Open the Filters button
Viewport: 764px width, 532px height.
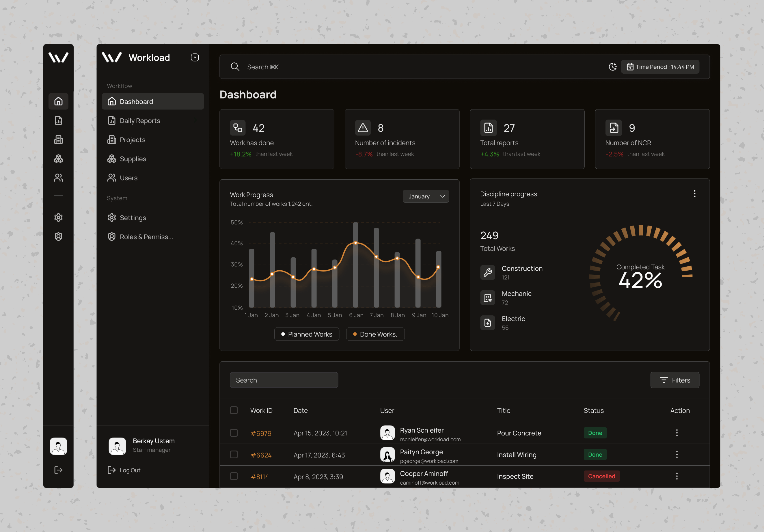(x=675, y=380)
